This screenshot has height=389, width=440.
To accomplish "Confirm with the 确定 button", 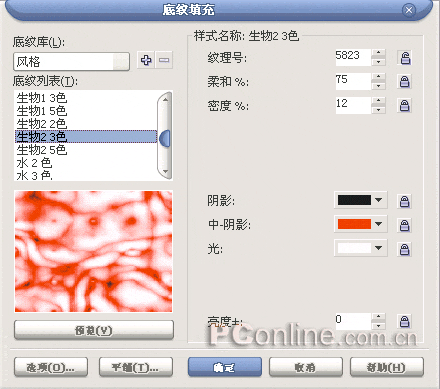I will pyautogui.click(x=225, y=367).
